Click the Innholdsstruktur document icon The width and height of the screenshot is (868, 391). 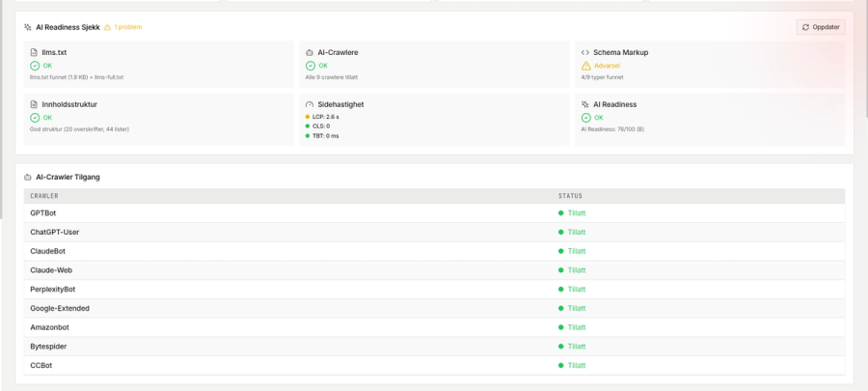click(34, 104)
